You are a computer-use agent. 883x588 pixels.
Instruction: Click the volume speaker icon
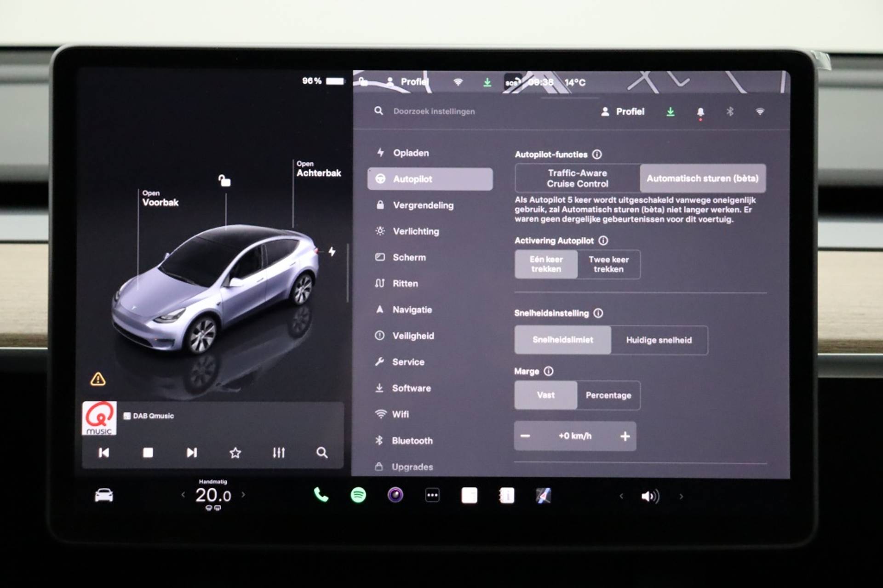coord(650,497)
